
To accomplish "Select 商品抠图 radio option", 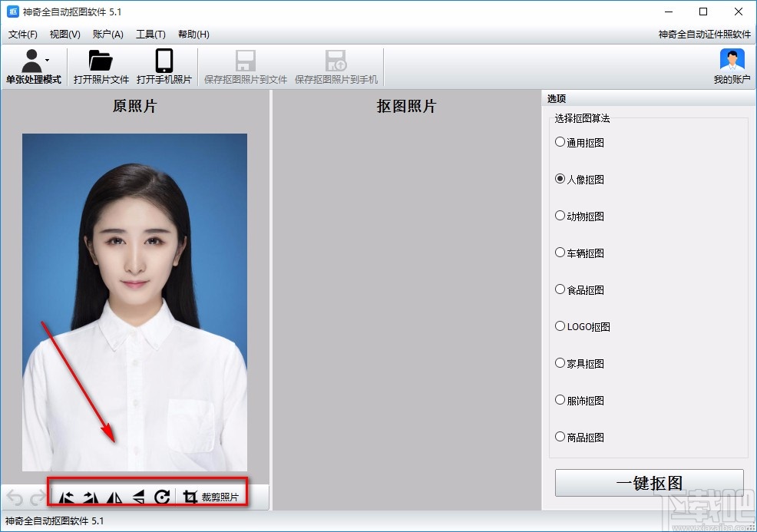I will (x=580, y=437).
